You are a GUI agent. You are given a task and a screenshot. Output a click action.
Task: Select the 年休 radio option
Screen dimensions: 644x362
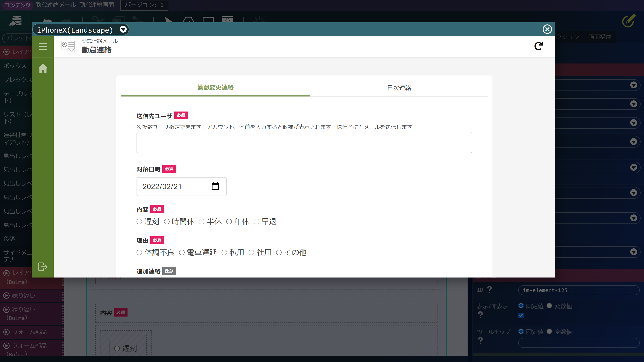pyautogui.click(x=229, y=222)
